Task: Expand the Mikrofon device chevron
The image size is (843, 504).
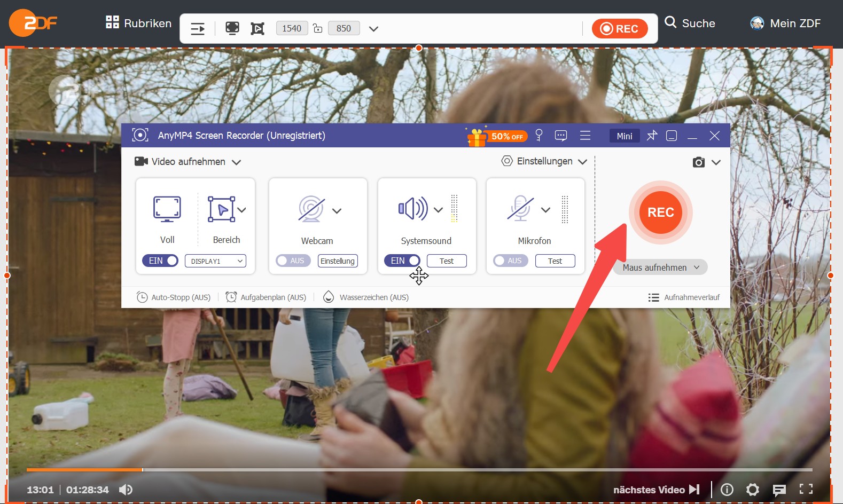Action: (x=545, y=210)
